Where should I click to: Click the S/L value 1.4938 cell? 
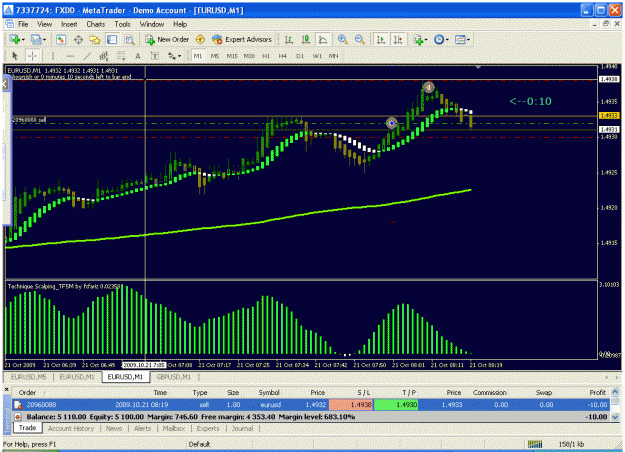351,405
